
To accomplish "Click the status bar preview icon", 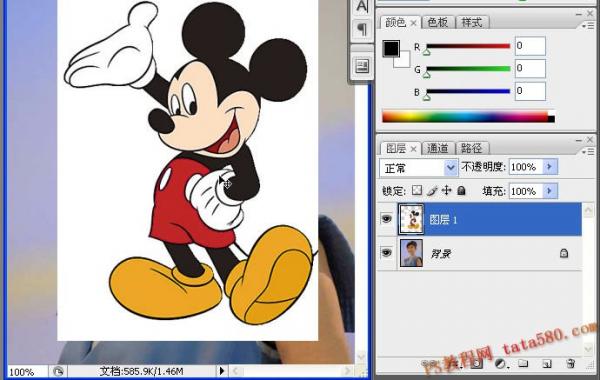I will [58, 372].
